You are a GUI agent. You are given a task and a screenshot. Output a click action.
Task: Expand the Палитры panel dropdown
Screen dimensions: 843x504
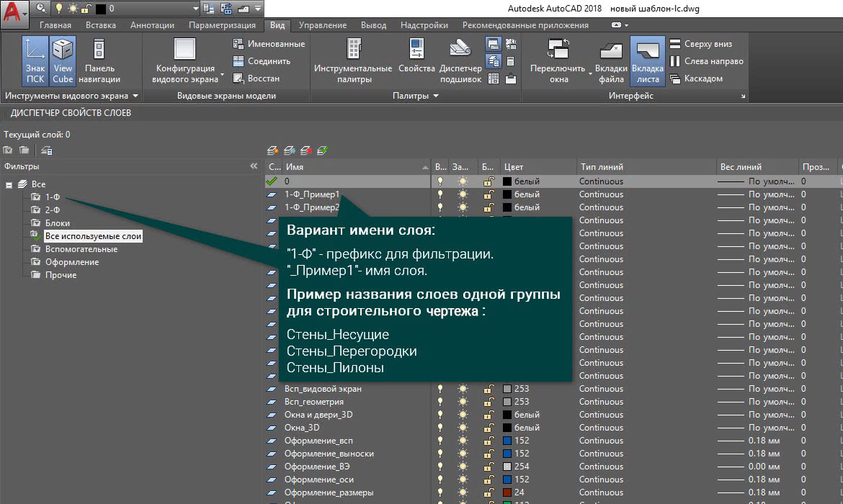point(437,96)
